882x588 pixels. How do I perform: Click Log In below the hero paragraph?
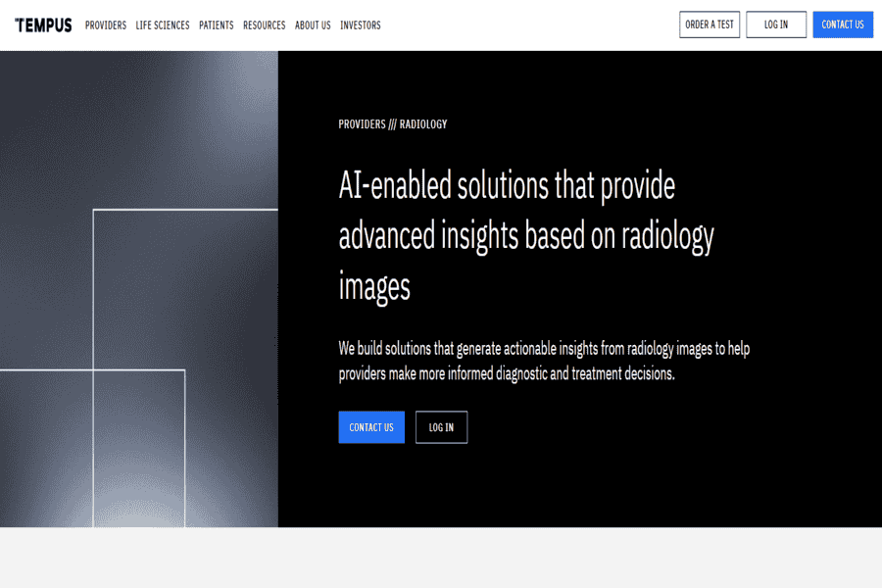click(x=442, y=427)
